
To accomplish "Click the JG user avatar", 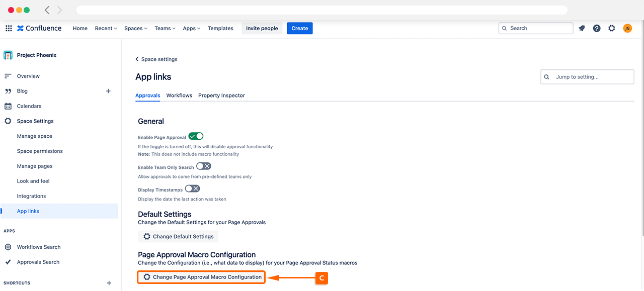I will pyautogui.click(x=627, y=28).
